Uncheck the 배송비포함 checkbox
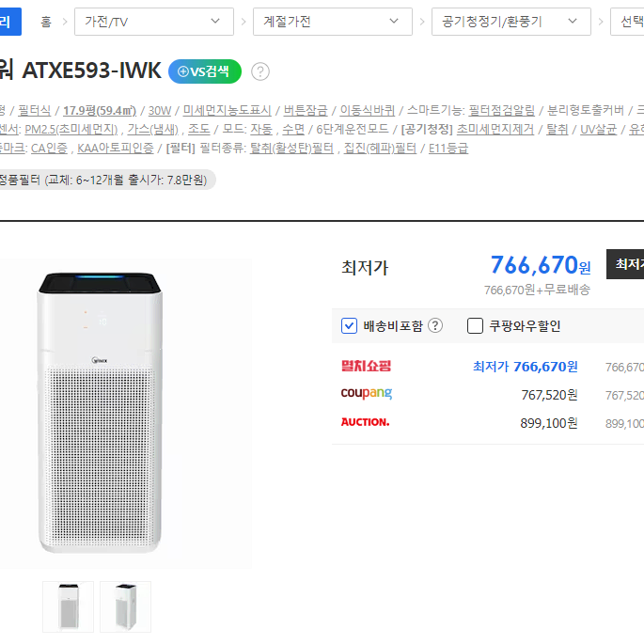The image size is (644, 644). (349, 326)
